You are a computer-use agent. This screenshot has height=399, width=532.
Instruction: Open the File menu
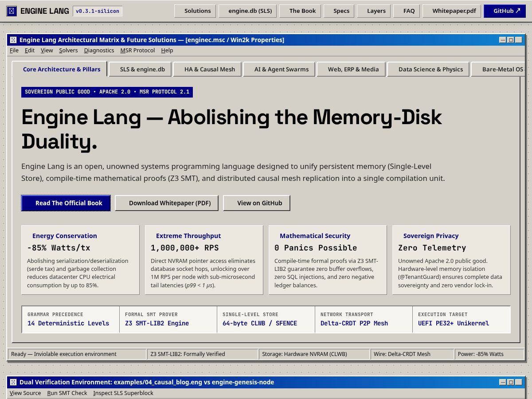[x=14, y=51]
